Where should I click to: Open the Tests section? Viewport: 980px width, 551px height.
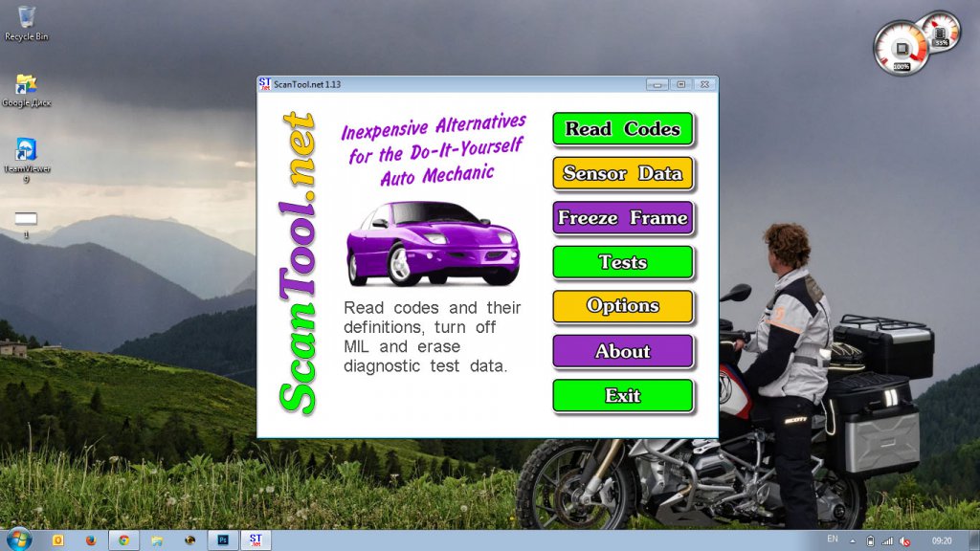tap(622, 262)
